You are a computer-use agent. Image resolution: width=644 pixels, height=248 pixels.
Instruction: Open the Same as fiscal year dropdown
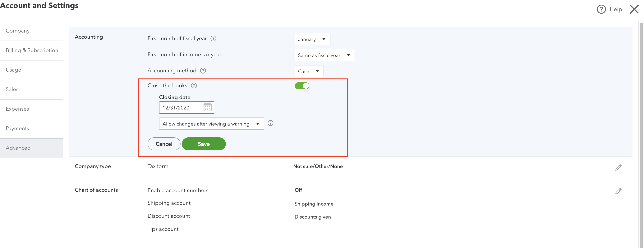tap(324, 55)
